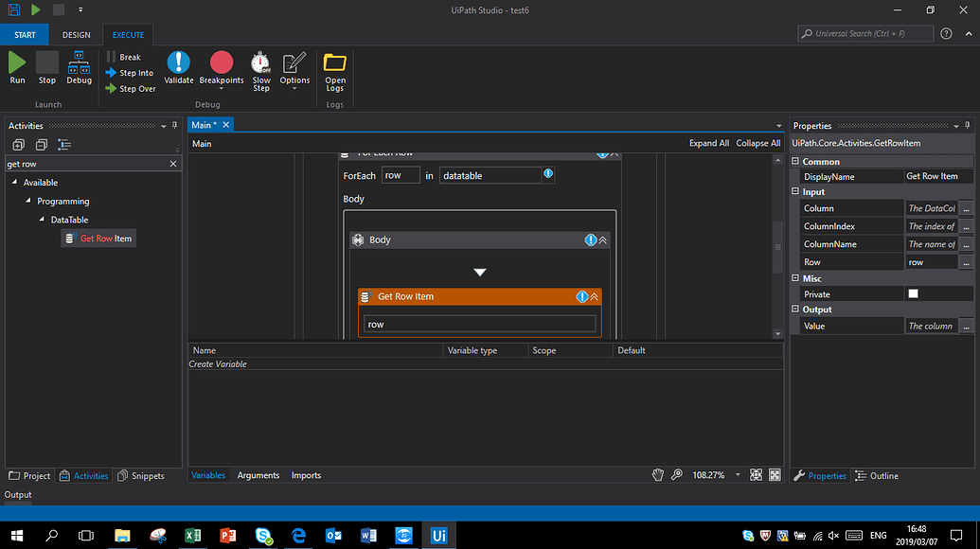Open the zoom percentage dropdown
Screen dimensions: 980x549
(x=738, y=475)
